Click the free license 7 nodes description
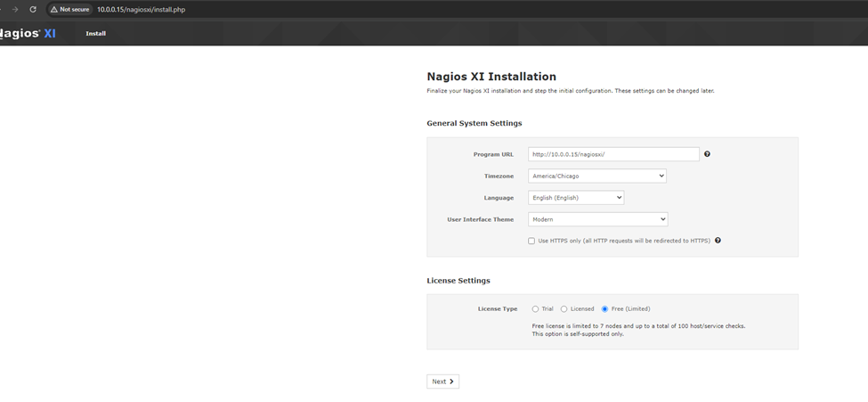 coord(638,326)
